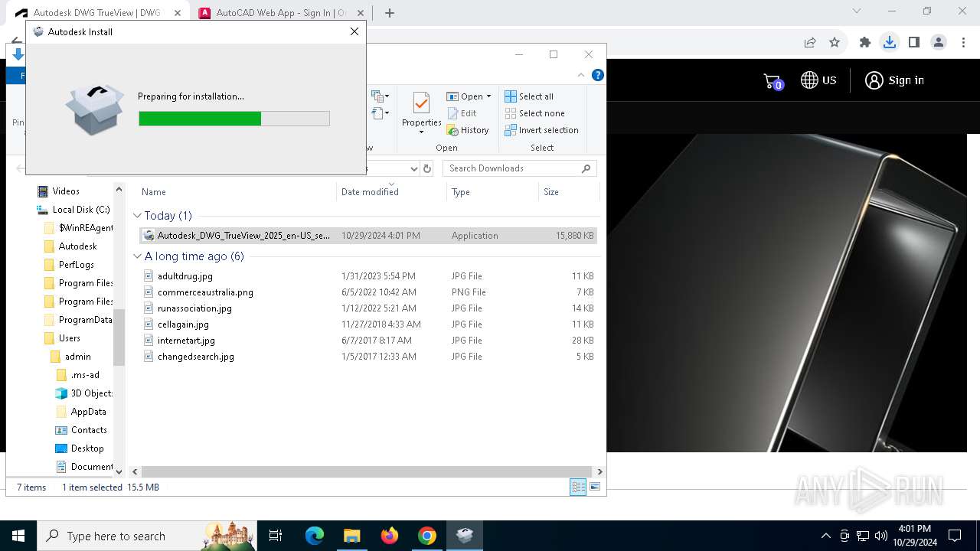
Task: Toggle Chrome side panel icon
Action: [x=913, y=43]
